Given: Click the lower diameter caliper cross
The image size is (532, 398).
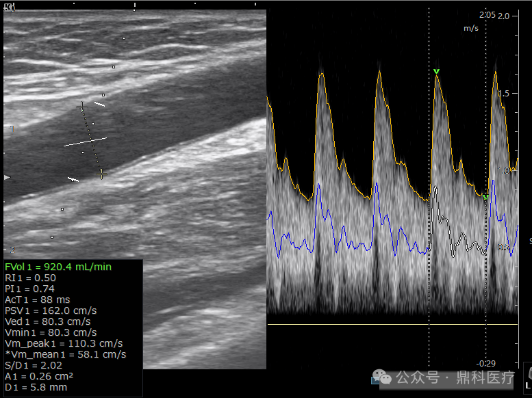Looking at the screenshot, I should click(101, 174).
